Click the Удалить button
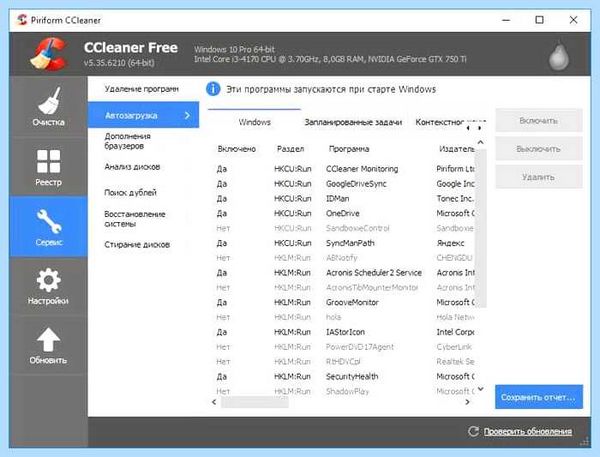This screenshot has height=457, width=600. pyautogui.click(x=539, y=177)
